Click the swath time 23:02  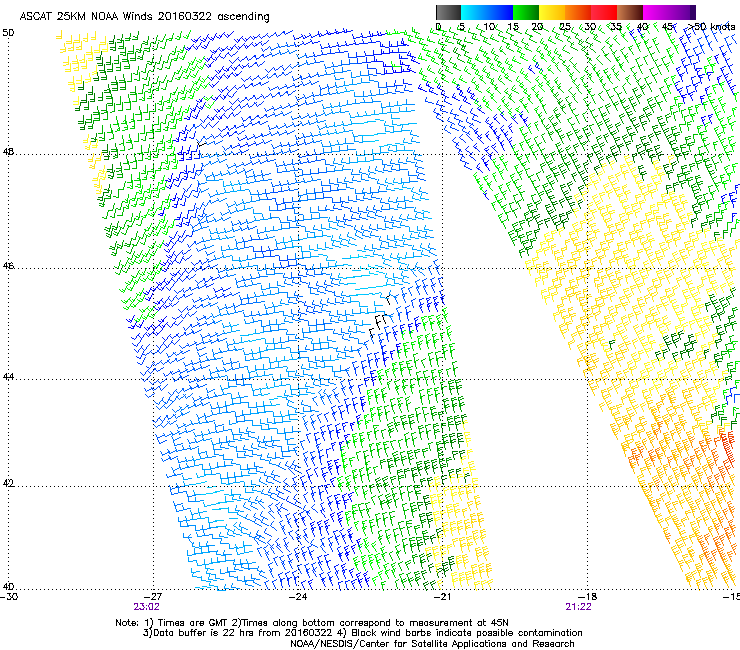(146, 607)
